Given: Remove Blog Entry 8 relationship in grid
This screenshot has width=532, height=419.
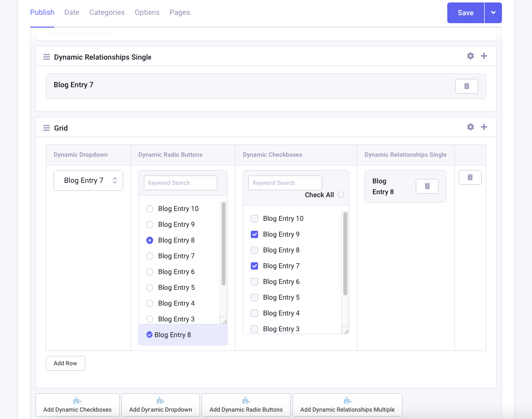Looking at the screenshot, I should pos(427,186).
